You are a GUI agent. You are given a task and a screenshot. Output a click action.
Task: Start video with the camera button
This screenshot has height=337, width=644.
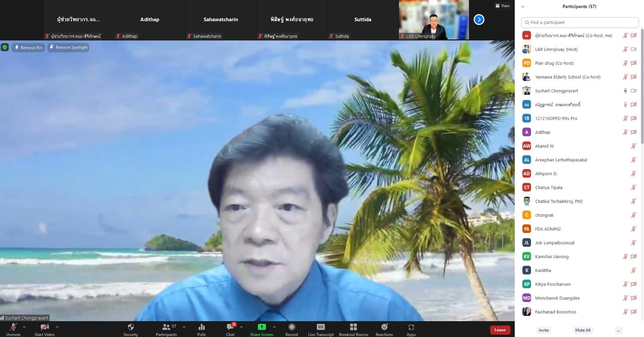(44, 329)
